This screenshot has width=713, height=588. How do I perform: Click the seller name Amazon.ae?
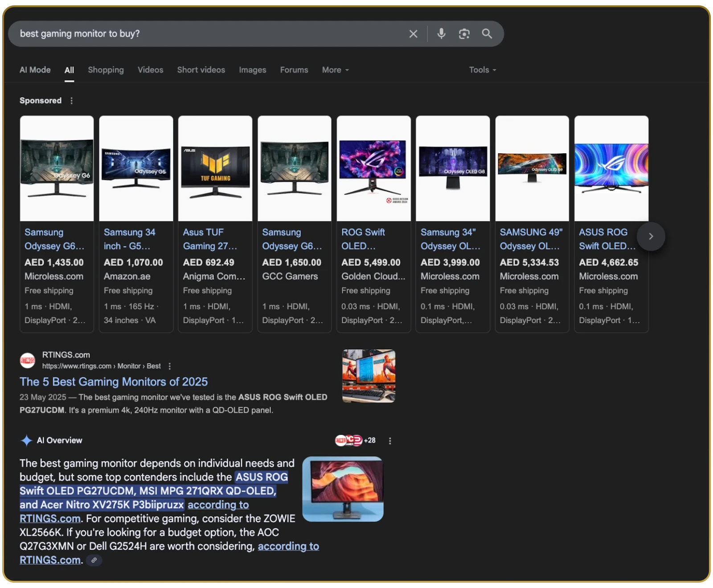[127, 277]
